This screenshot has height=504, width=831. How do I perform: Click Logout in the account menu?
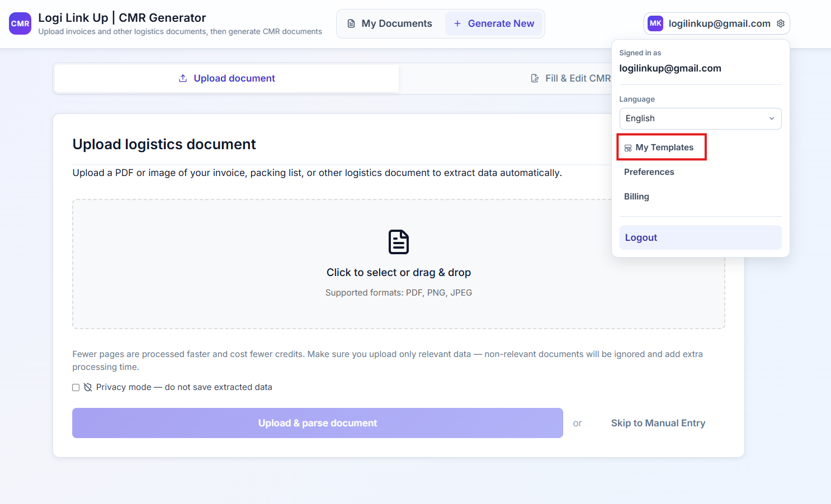700,237
